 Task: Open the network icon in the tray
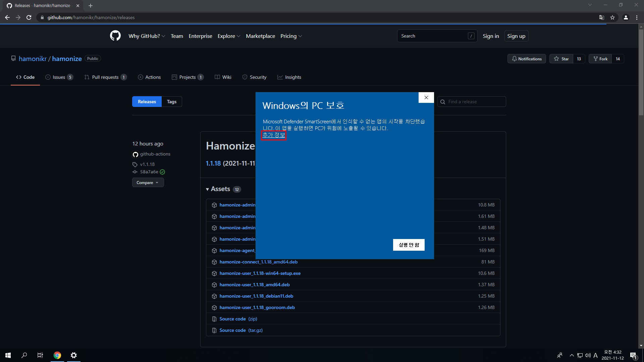[580, 355]
